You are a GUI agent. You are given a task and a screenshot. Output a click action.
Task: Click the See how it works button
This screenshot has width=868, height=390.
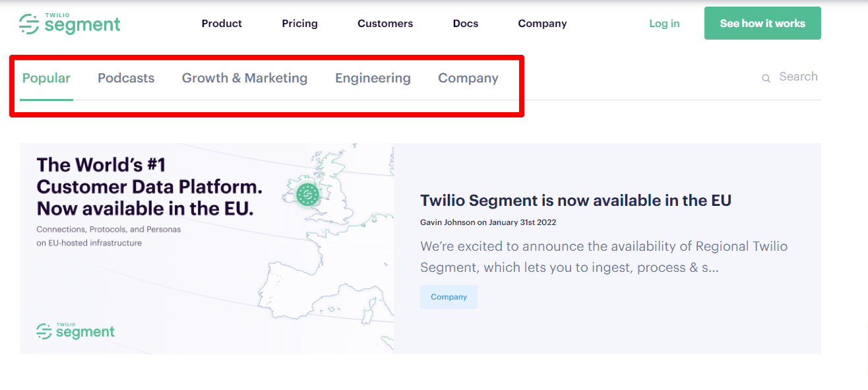click(762, 23)
